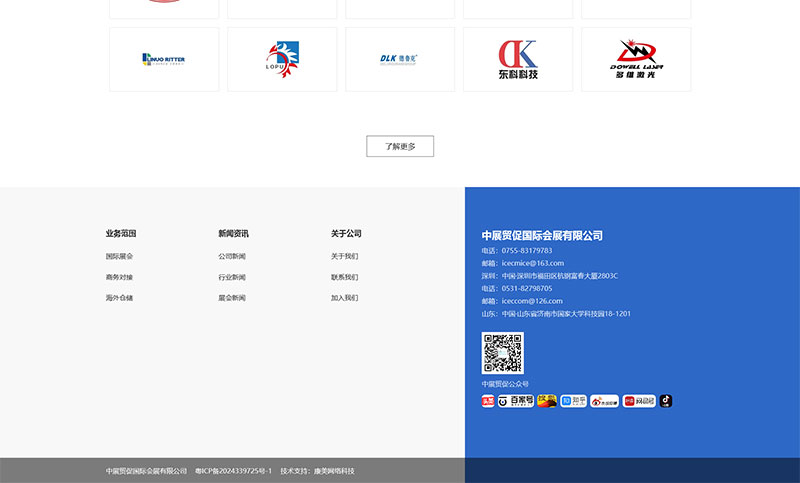Click the Sohu (搜狐) yellow icon
This screenshot has width=800, height=483.
coord(547,401)
